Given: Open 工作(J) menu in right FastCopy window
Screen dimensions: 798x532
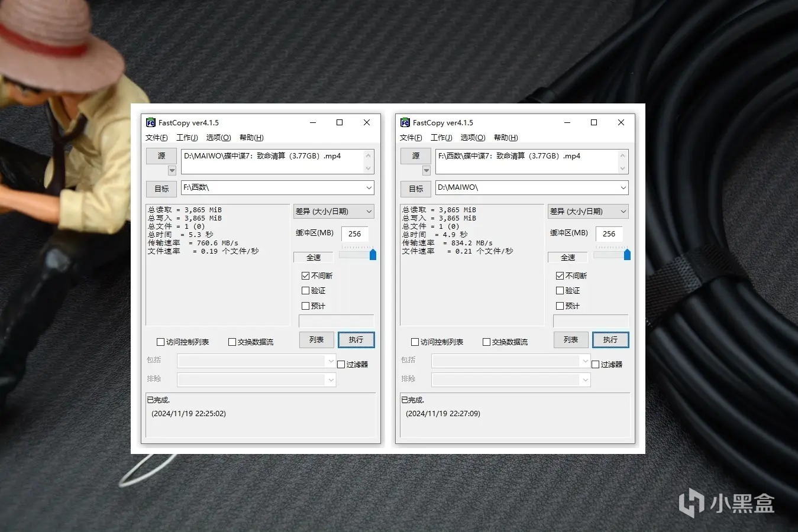Looking at the screenshot, I should [442, 138].
